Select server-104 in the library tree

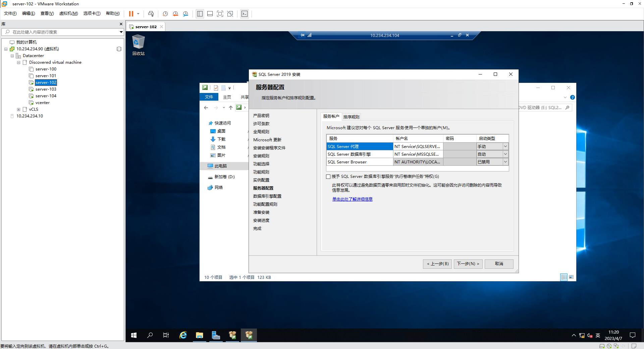46,96
